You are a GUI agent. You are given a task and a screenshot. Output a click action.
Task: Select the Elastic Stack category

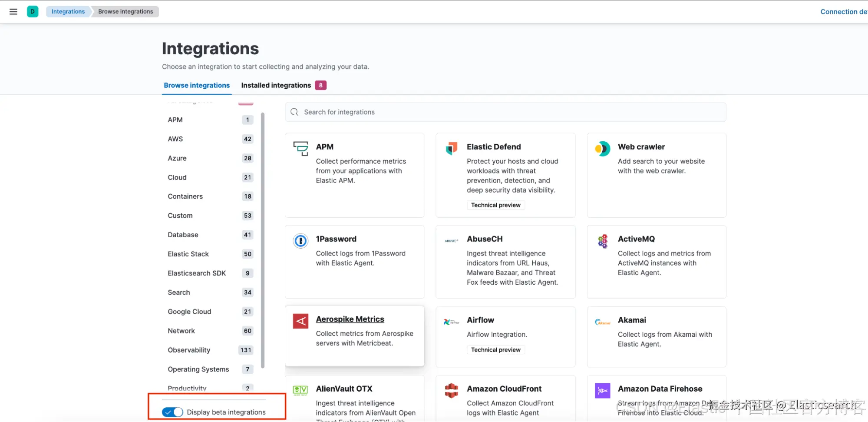click(x=188, y=254)
